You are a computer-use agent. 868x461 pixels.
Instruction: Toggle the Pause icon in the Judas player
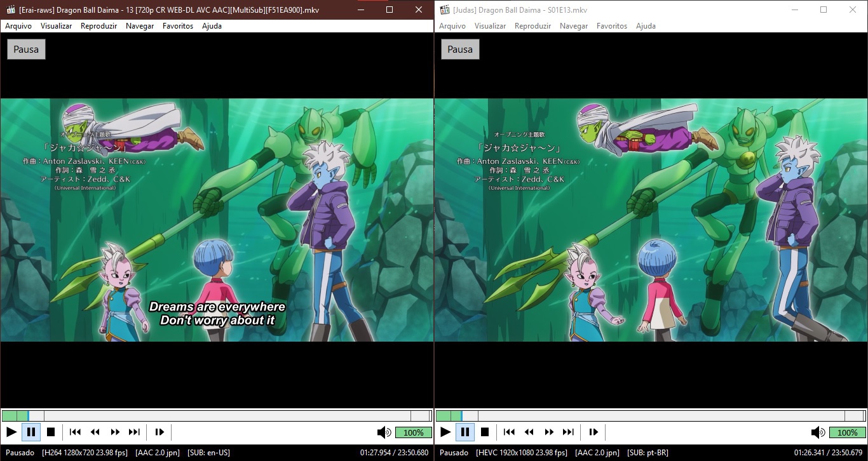(x=465, y=432)
